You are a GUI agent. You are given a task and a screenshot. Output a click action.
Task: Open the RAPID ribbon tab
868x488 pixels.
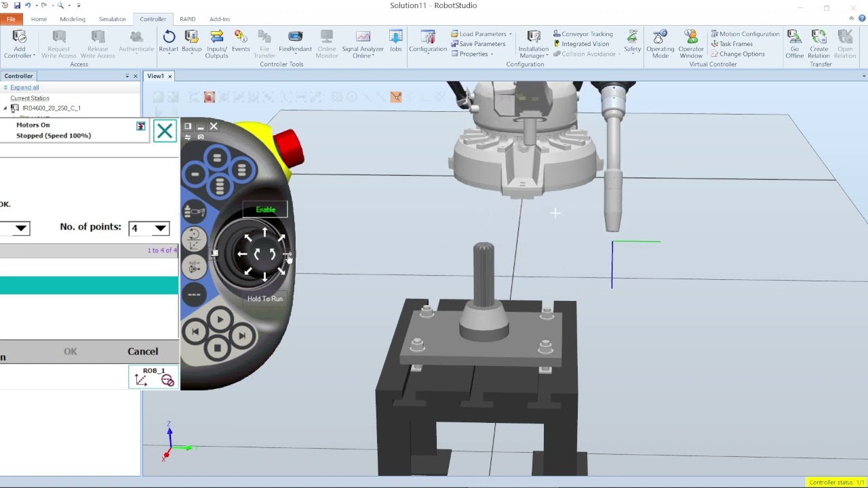[188, 19]
